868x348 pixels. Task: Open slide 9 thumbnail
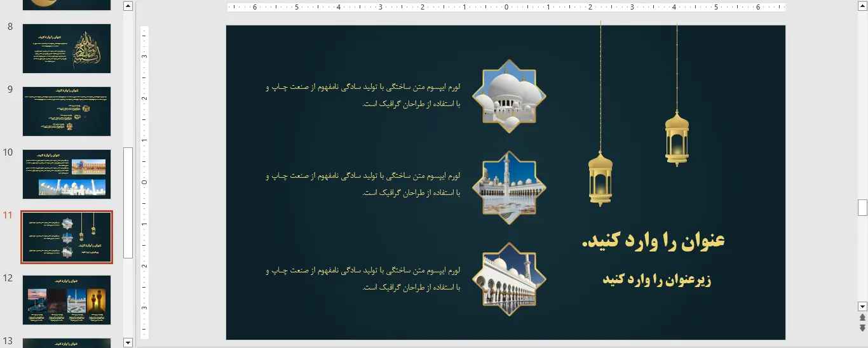pos(67,111)
